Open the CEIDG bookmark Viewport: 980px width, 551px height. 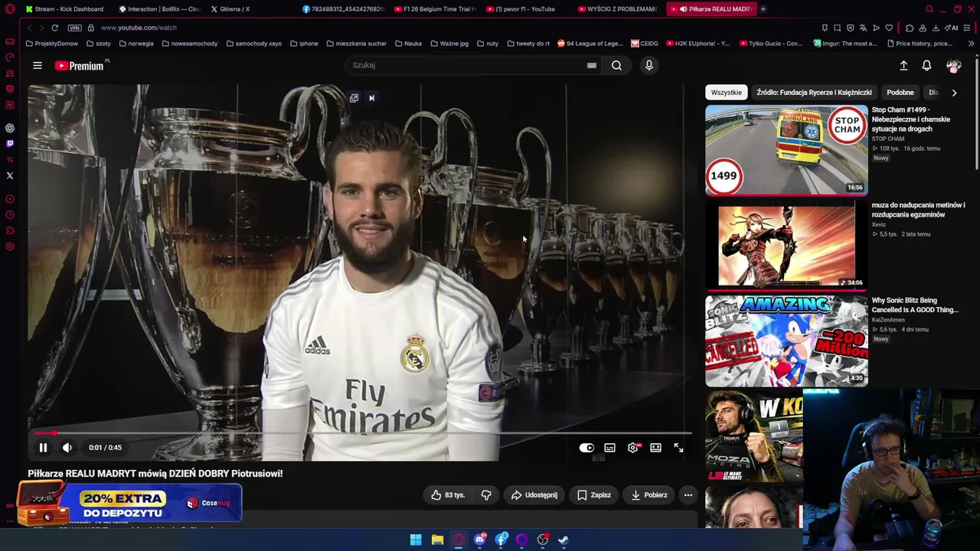point(645,44)
